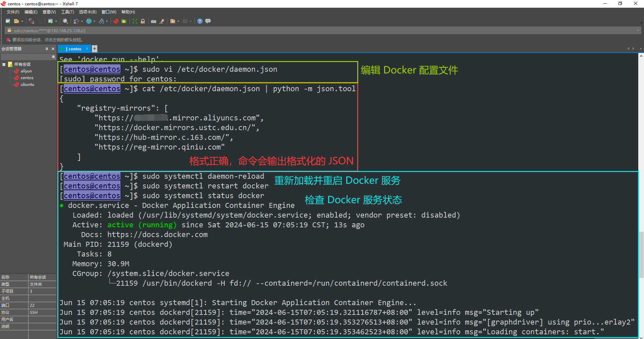The width and height of the screenshot is (644, 339).
Task: Open the 选项卡(B) menu
Action: coord(88,12)
